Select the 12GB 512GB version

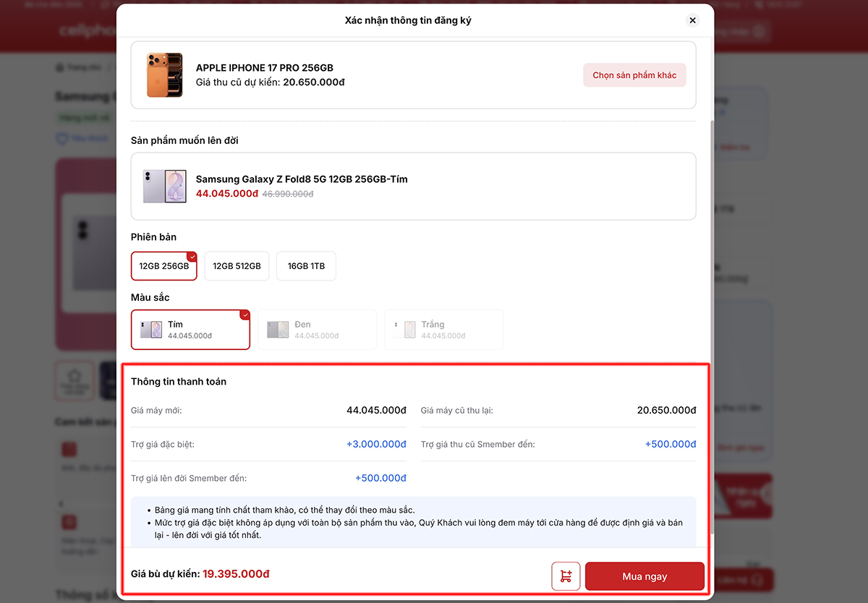(x=237, y=266)
